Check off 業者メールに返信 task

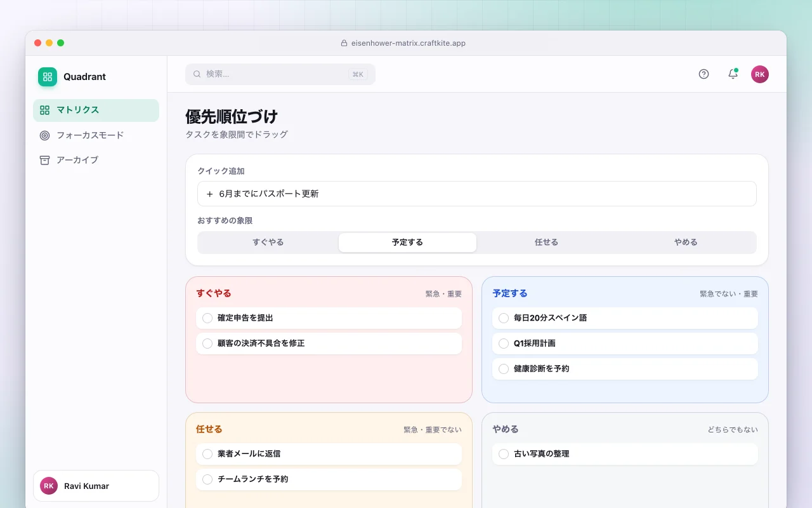(207, 453)
